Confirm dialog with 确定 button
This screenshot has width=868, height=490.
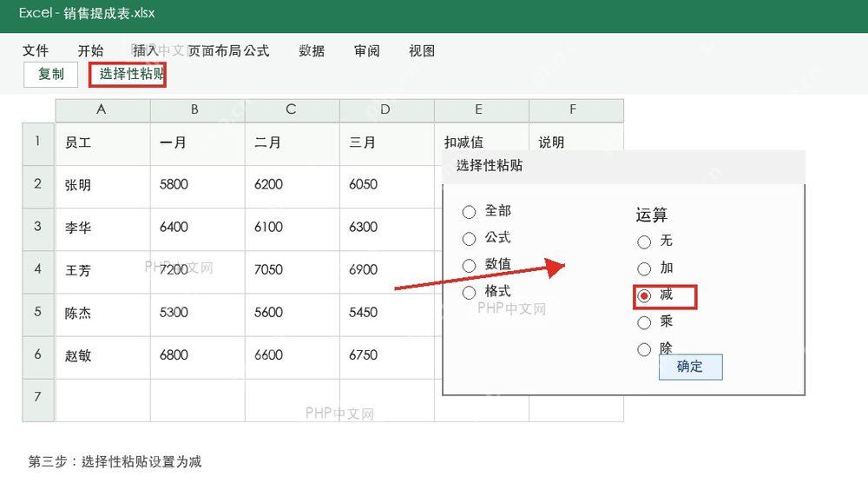[x=690, y=367]
